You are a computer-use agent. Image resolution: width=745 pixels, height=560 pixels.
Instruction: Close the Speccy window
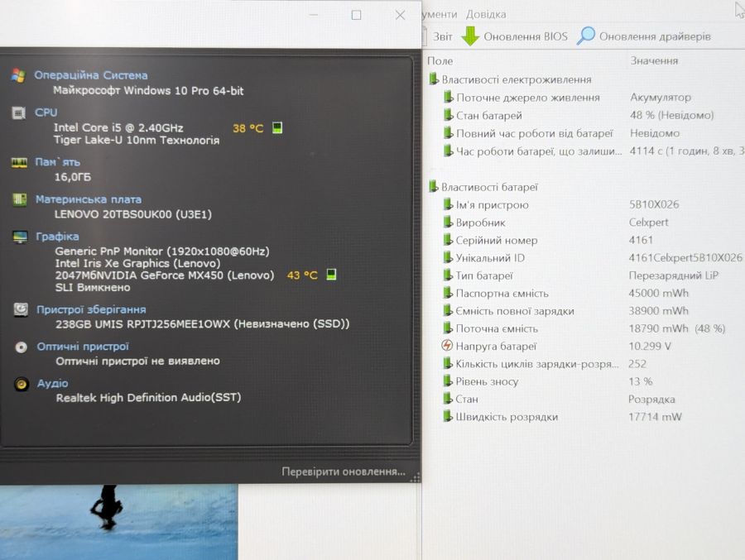pyautogui.click(x=400, y=15)
